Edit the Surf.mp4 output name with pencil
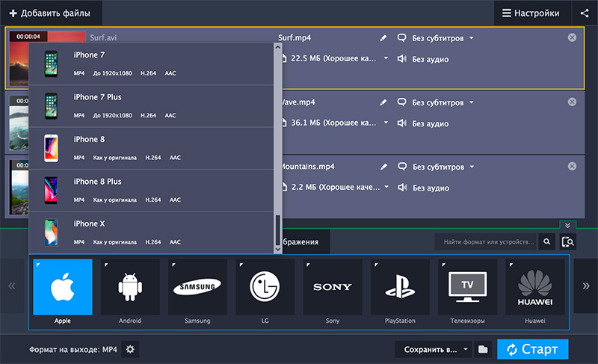The width and height of the screenshot is (598, 364). coord(383,37)
